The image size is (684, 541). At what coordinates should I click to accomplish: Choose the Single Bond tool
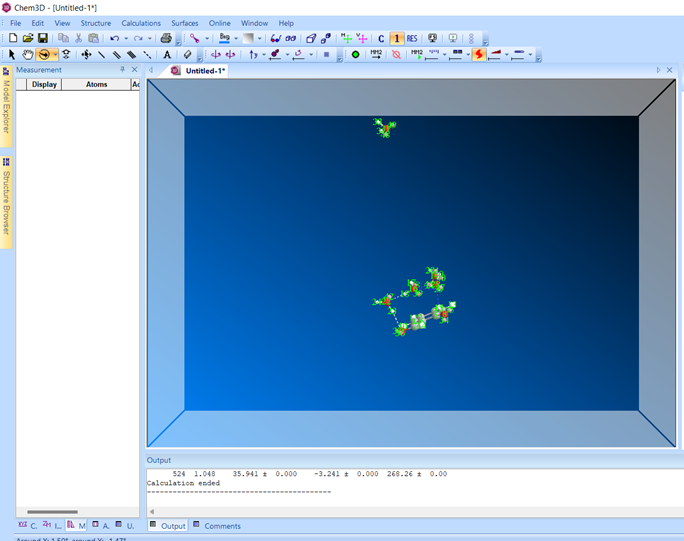pos(102,55)
